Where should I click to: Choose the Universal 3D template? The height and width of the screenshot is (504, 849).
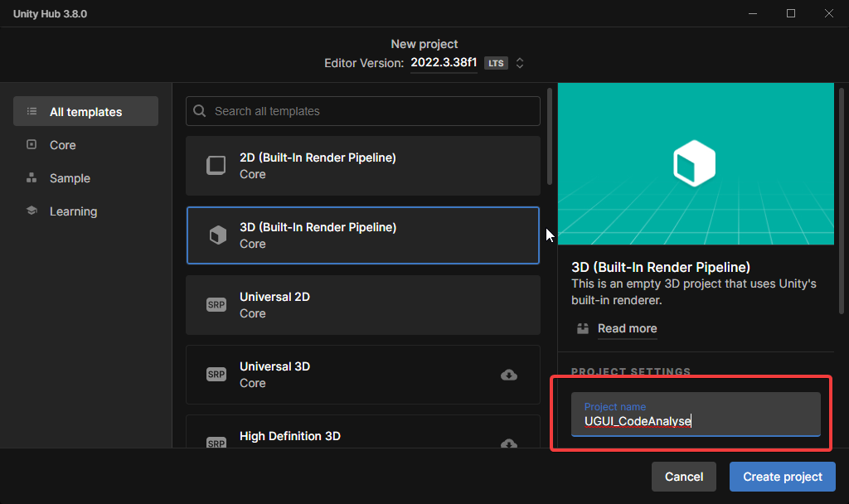point(363,375)
